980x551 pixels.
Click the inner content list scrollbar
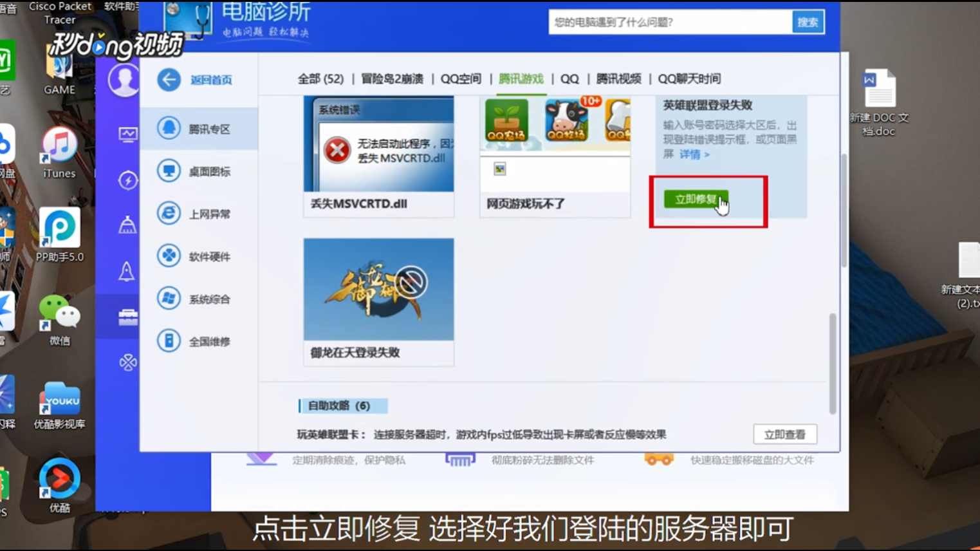click(833, 364)
